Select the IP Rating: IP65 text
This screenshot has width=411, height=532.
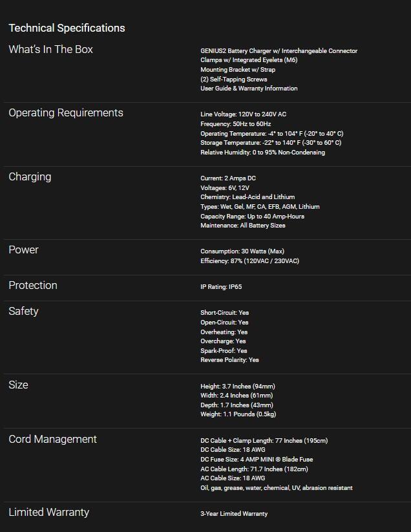(221, 287)
